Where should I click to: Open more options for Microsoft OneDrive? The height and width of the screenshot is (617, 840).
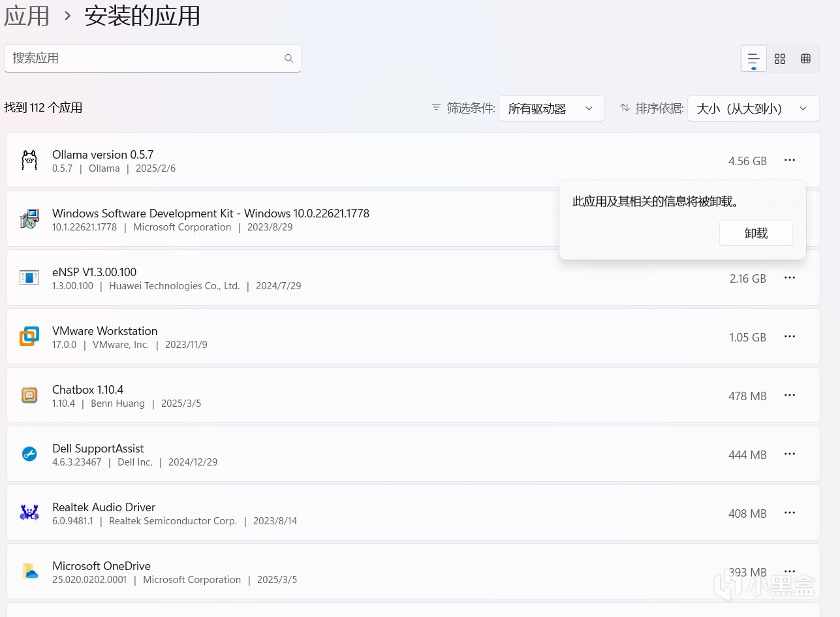[790, 571]
